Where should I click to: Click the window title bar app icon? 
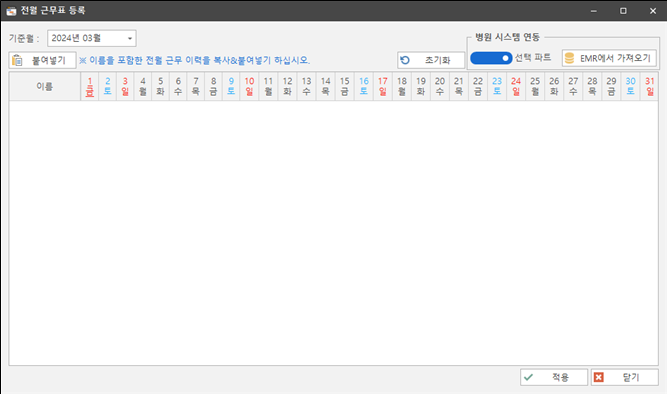click(11, 11)
